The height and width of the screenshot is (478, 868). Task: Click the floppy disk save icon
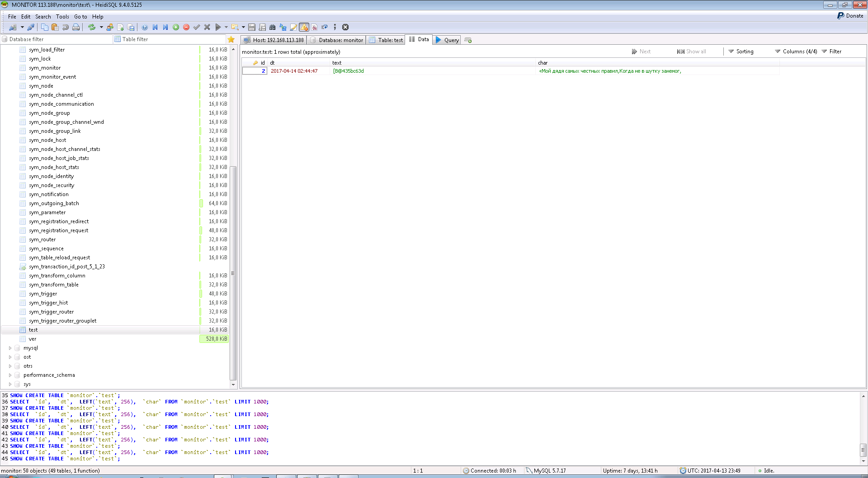pyautogui.click(x=252, y=27)
